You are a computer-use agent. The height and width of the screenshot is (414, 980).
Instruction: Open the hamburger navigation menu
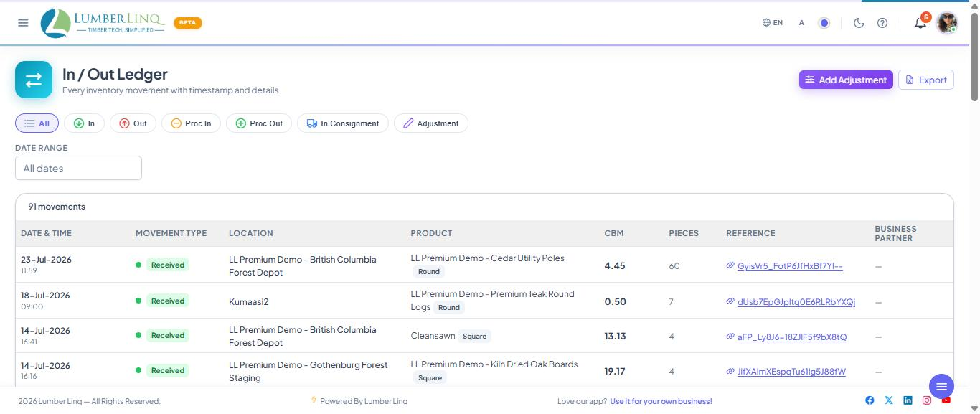coord(23,23)
